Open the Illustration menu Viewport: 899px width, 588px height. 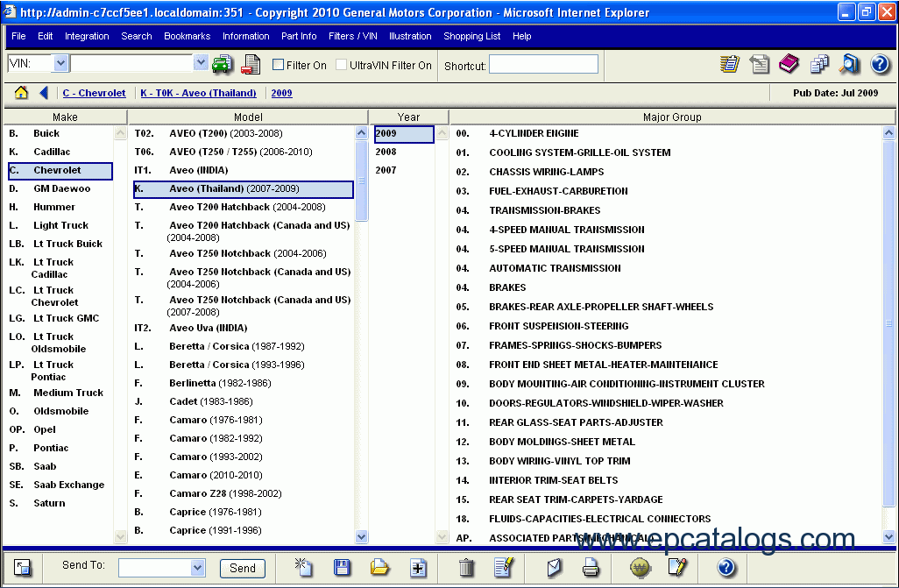(x=410, y=36)
